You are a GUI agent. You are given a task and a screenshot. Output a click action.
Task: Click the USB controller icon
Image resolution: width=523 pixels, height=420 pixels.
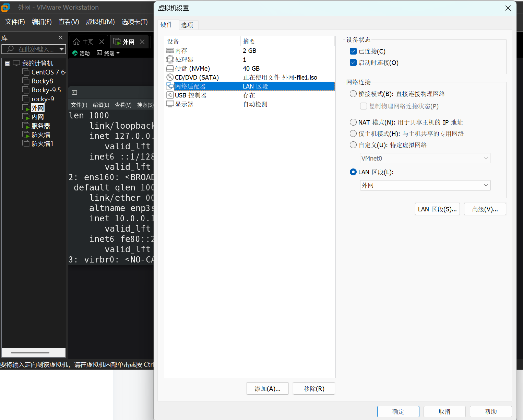coord(170,95)
